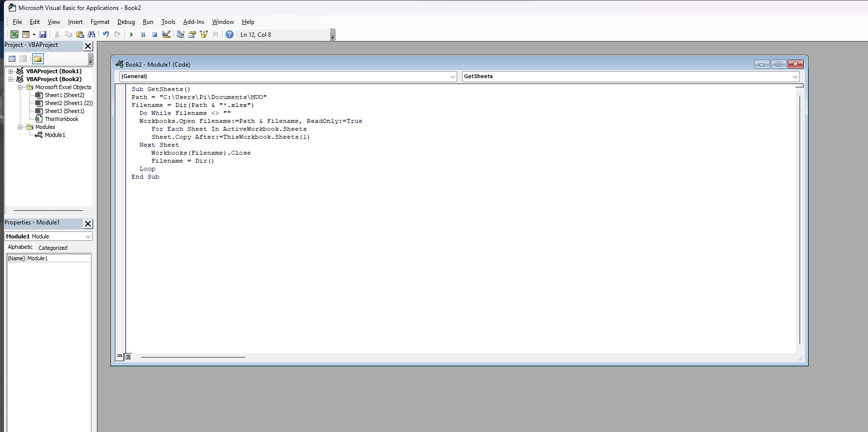Open the Standard toolbar options arrow

[x=333, y=35]
